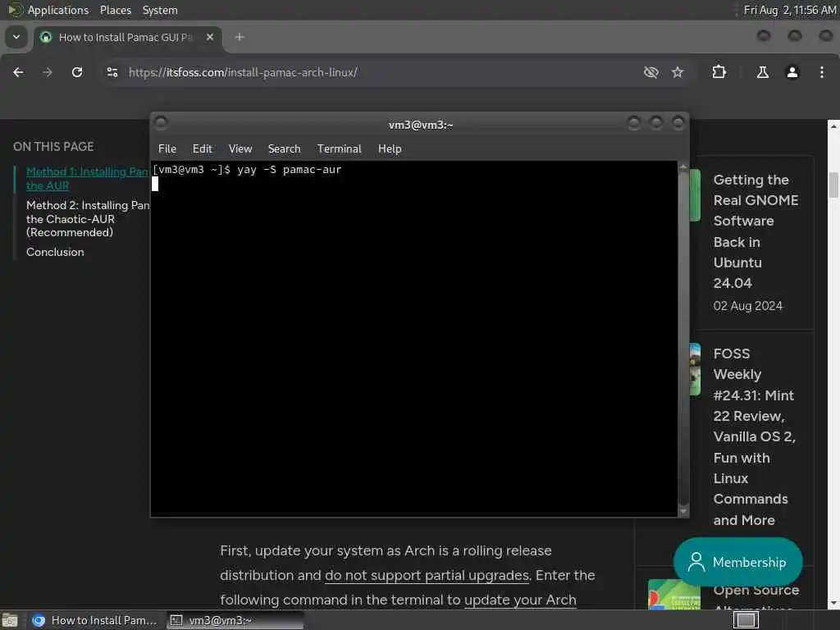
Task: Click terminal scrollbar down arrow
Action: pos(683,511)
